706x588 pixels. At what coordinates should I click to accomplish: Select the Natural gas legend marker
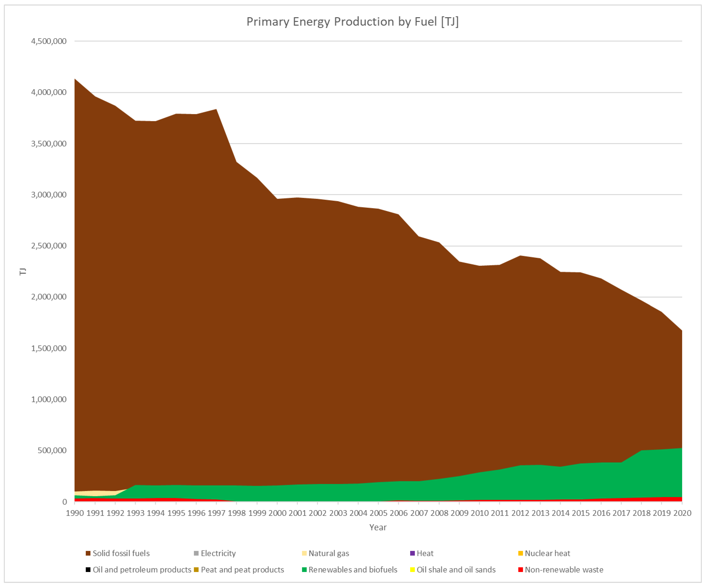[x=304, y=553]
